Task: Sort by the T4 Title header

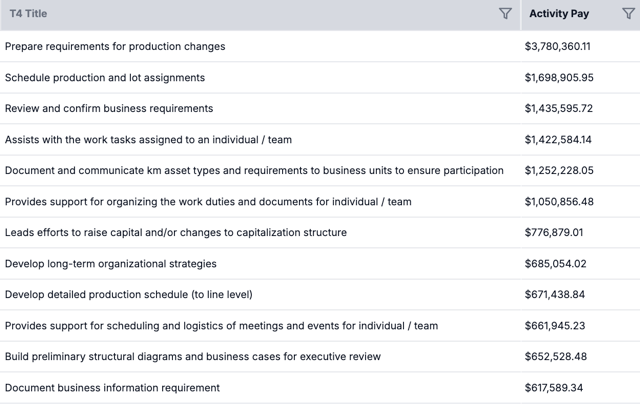Action: pos(28,14)
